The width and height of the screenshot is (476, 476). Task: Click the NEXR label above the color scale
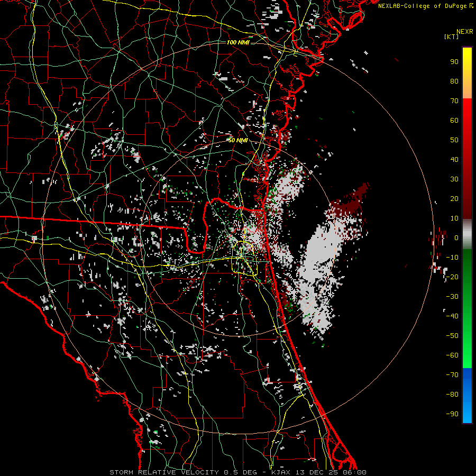tap(465, 32)
